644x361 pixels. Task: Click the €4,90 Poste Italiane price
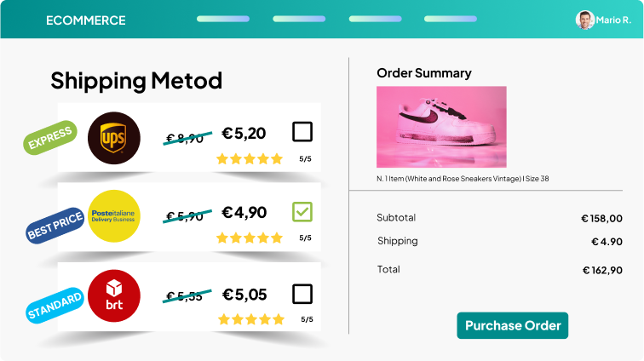(244, 212)
